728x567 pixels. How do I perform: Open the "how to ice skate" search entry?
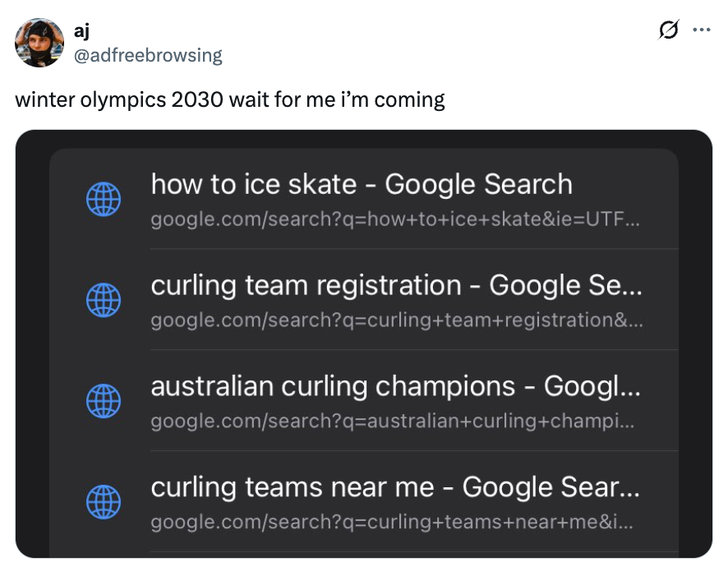362,184
